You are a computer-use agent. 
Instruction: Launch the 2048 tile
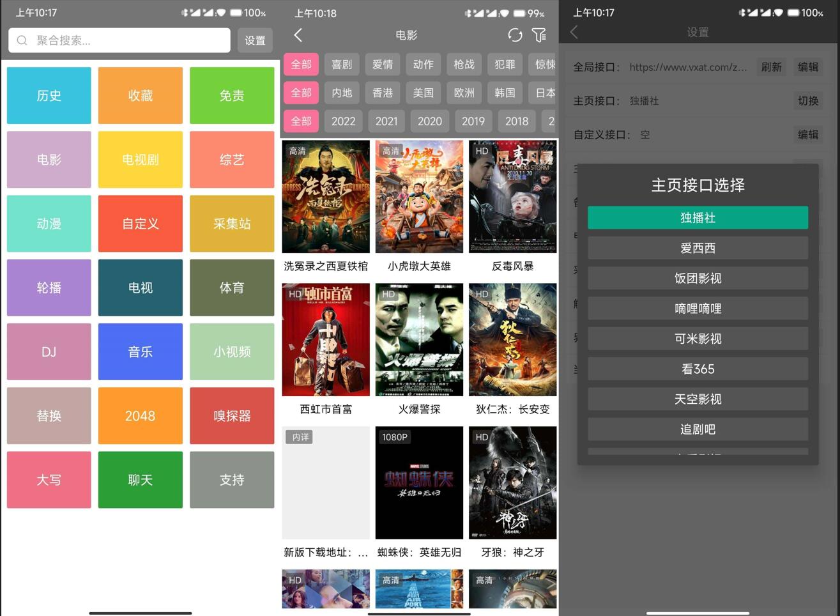[141, 416]
